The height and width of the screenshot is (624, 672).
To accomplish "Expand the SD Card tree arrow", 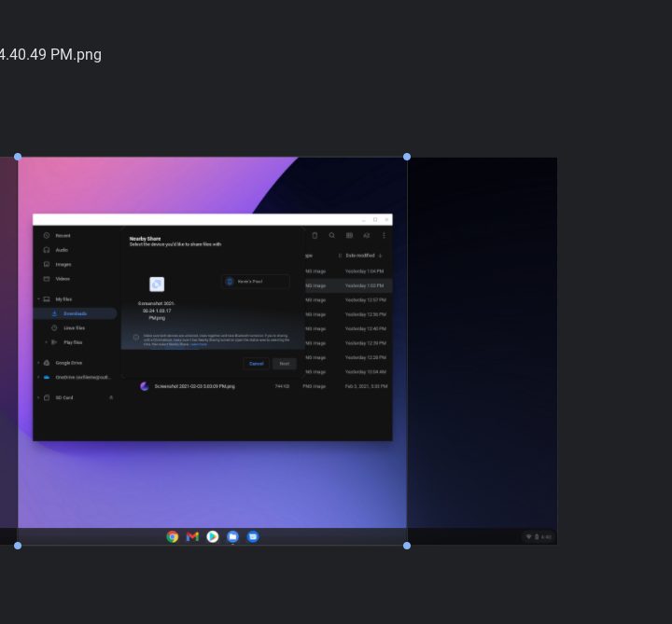I will pyautogui.click(x=38, y=397).
